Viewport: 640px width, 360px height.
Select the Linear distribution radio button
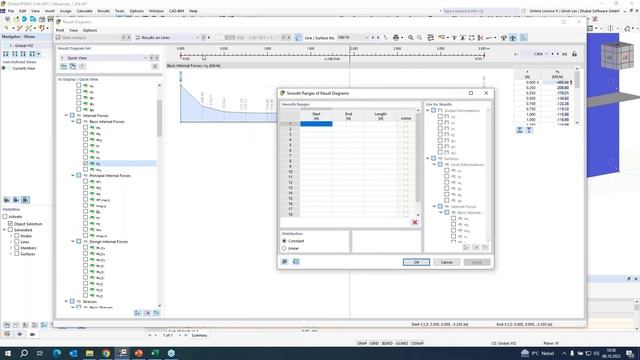click(x=284, y=248)
